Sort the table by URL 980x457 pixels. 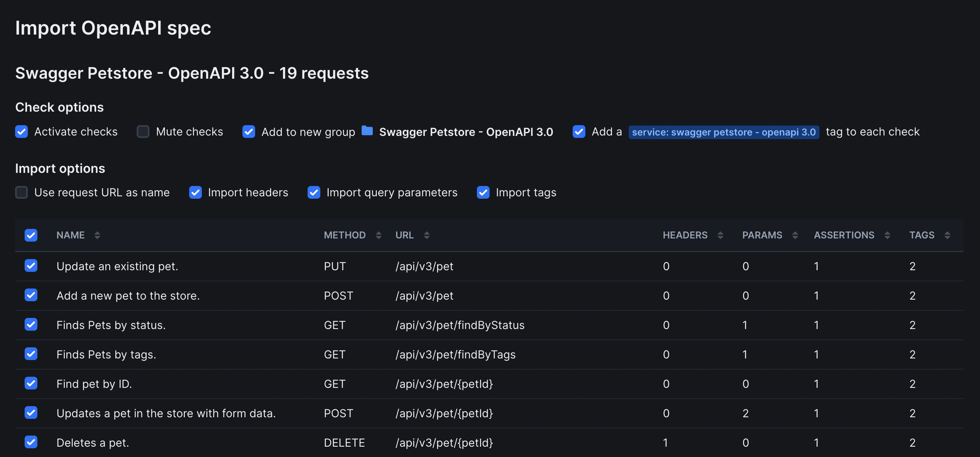426,235
